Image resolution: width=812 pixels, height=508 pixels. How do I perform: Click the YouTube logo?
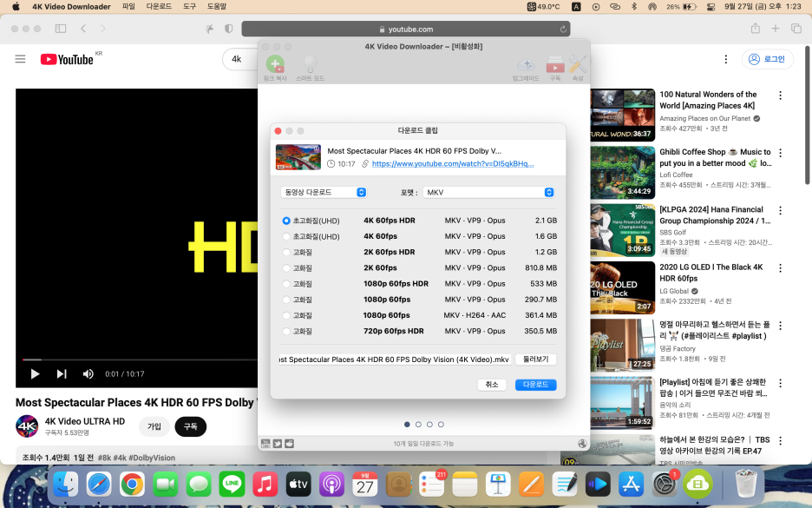(x=68, y=59)
